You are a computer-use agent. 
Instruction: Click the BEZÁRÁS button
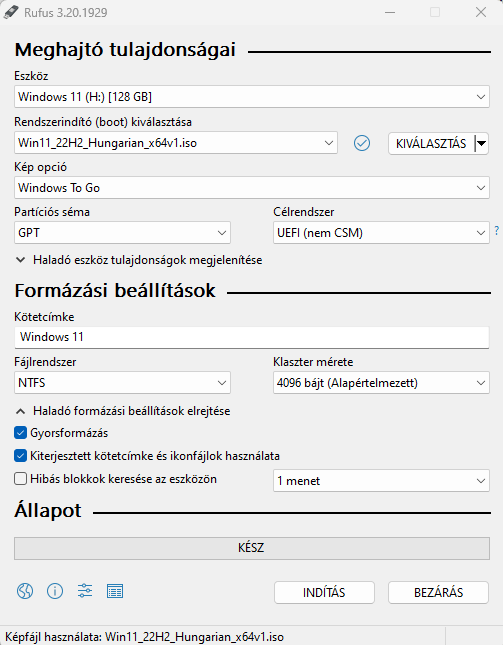click(438, 593)
